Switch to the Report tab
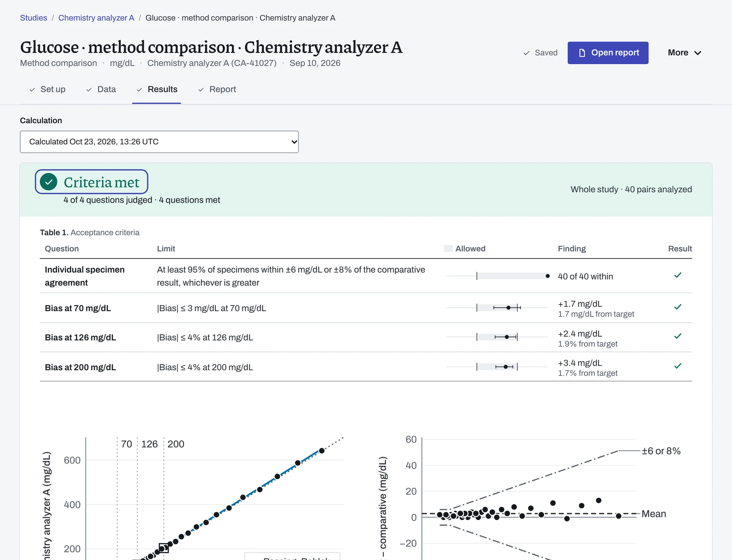Viewport: 732px width, 560px height. 217,89
